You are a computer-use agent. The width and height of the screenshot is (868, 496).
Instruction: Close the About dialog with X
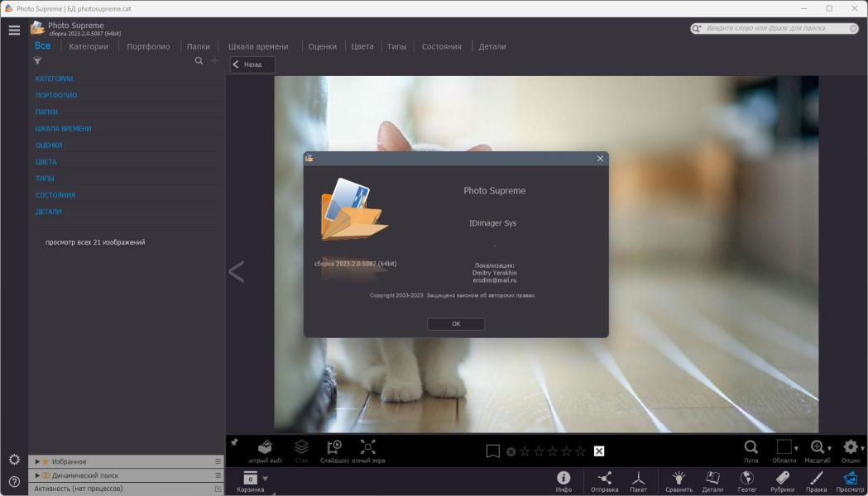[600, 159]
